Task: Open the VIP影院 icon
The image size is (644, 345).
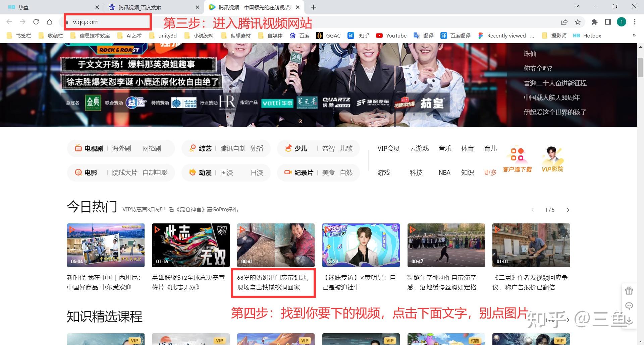Action: pyautogui.click(x=552, y=160)
